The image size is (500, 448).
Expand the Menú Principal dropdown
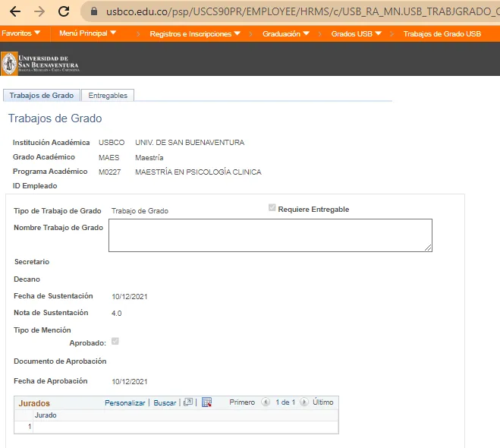pyautogui.click(x=88, y=33)
